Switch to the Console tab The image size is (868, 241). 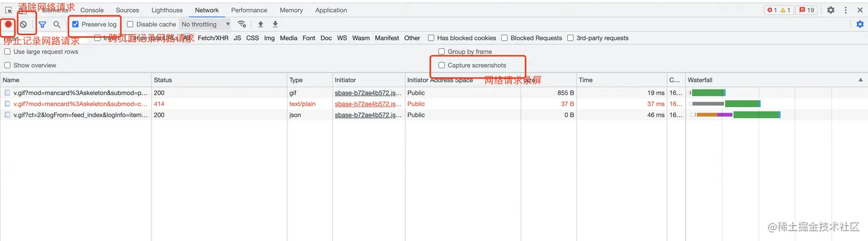(x=92, y=10)
